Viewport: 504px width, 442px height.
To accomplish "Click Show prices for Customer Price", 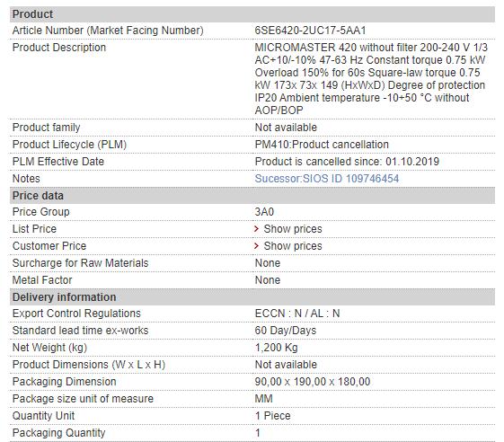I will tap(293, 246).
